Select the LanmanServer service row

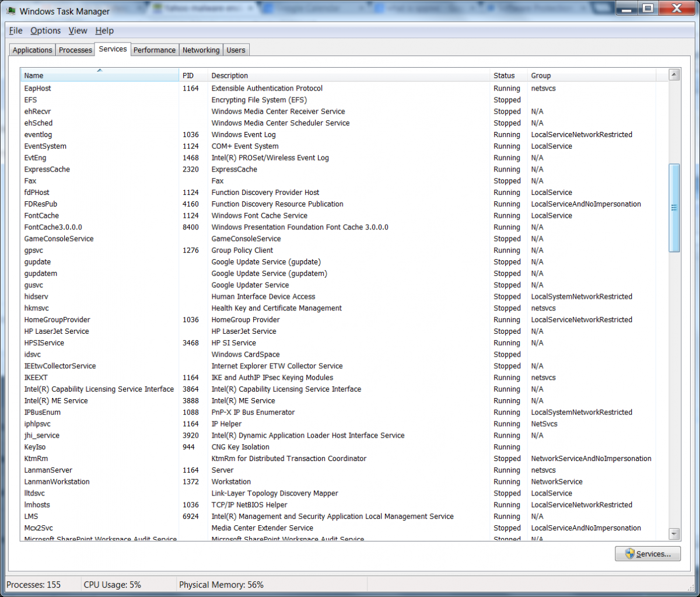[x=344, y=470]
